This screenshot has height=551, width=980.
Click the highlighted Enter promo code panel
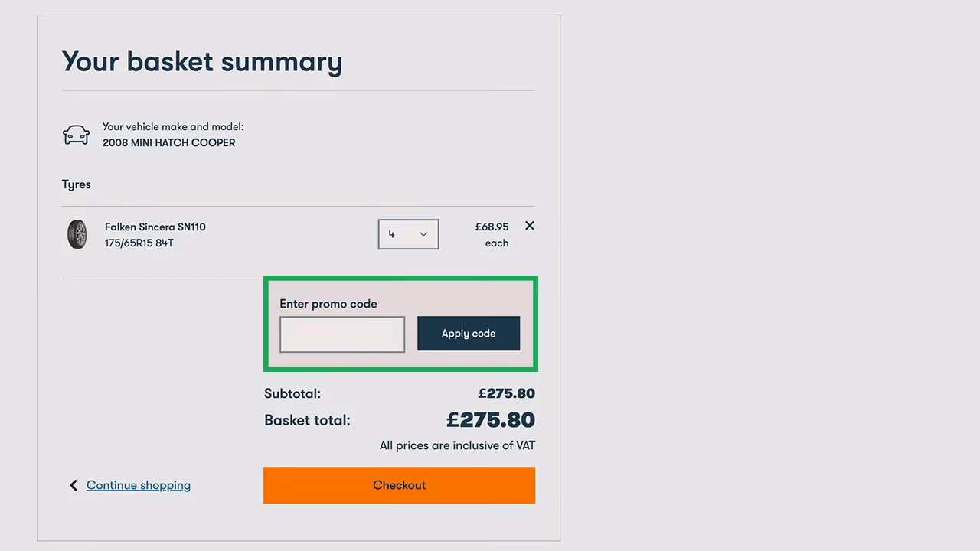point(400,323)
